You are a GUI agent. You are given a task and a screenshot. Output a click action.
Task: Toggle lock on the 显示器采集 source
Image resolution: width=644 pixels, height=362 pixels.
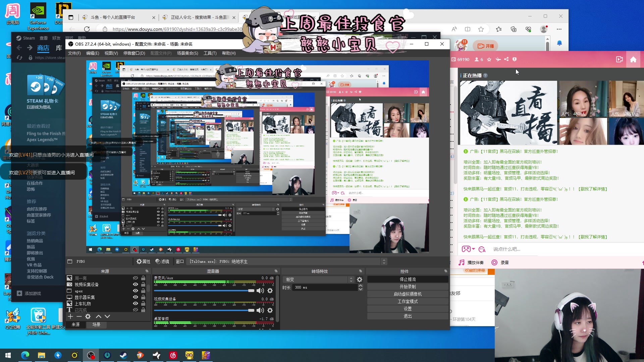point(143,297)
